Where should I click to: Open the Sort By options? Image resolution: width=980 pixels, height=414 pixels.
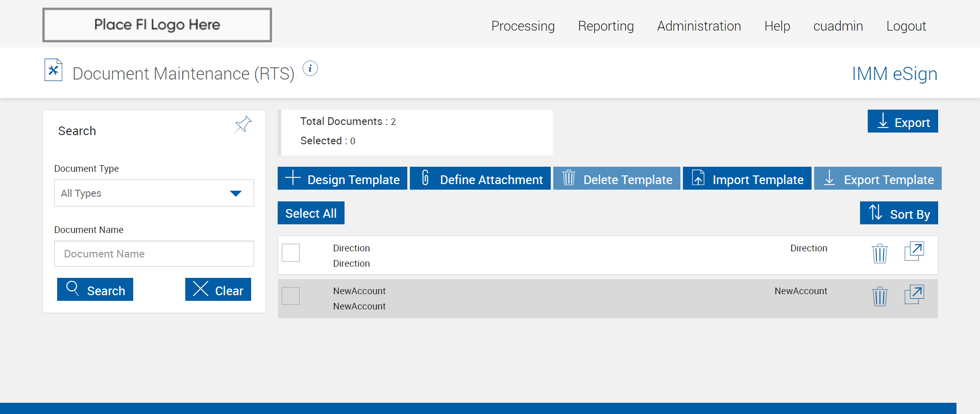click(x=898, y=213)
